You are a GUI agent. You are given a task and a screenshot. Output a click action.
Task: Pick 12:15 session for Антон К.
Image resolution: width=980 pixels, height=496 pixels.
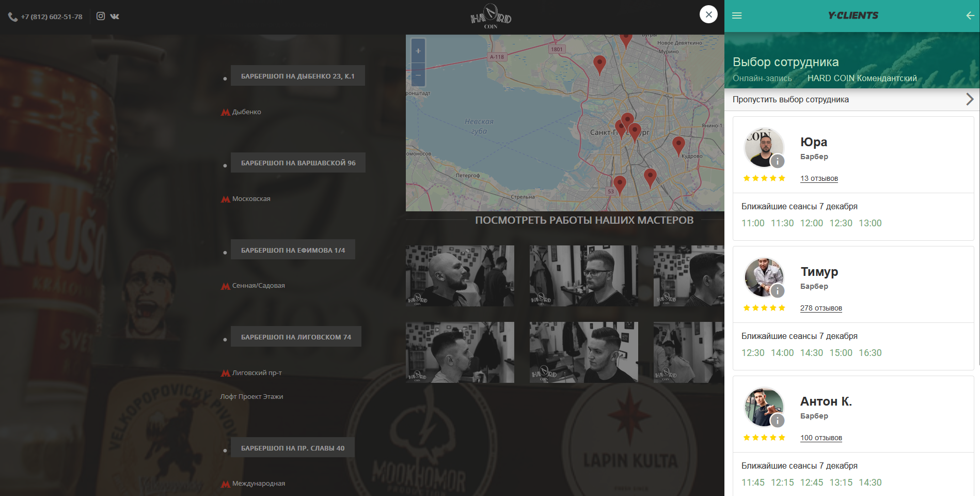782,483
